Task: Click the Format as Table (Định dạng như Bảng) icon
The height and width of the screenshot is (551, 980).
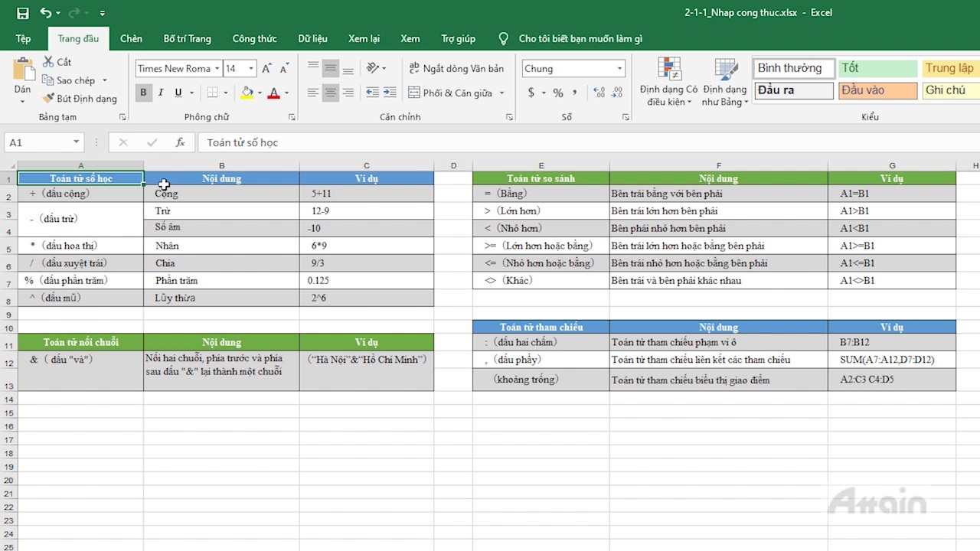Action: click(x=725, y=70)
